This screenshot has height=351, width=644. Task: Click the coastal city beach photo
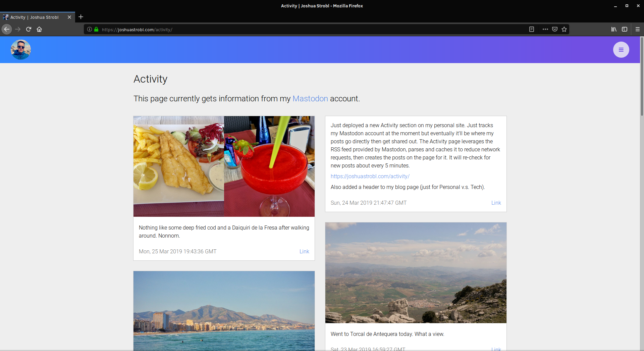click(x=224, y=311)
